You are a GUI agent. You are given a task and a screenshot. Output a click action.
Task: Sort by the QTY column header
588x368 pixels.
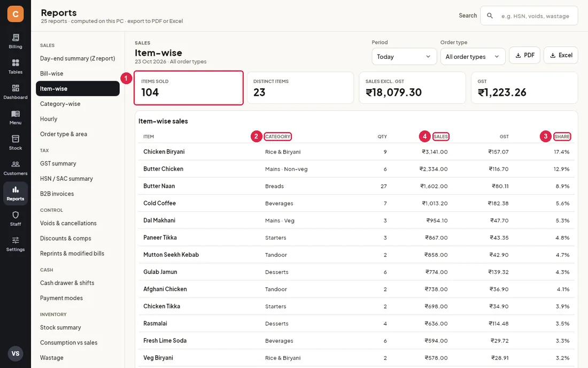point(382,136)
